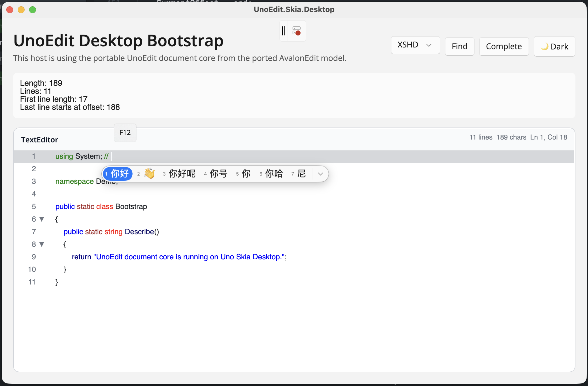The height and width of the screenshot is (386, 588).
Task: Select IME candidate 你好呢
Action: coord(179,174)
